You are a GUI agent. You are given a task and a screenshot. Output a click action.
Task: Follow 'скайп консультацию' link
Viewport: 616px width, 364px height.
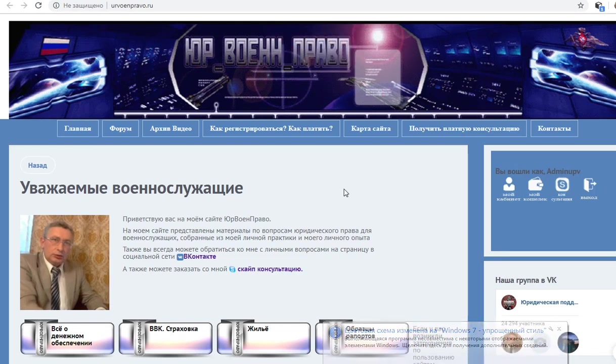coord(270,269)
